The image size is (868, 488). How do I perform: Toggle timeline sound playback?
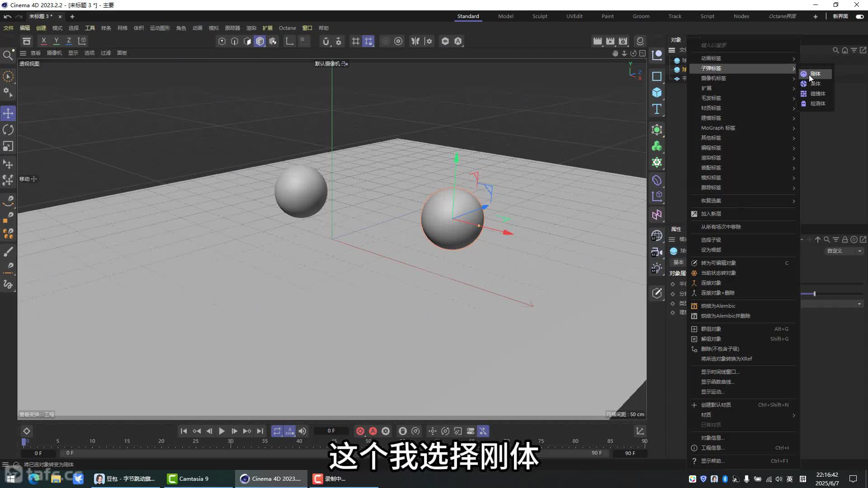(302, 431)
